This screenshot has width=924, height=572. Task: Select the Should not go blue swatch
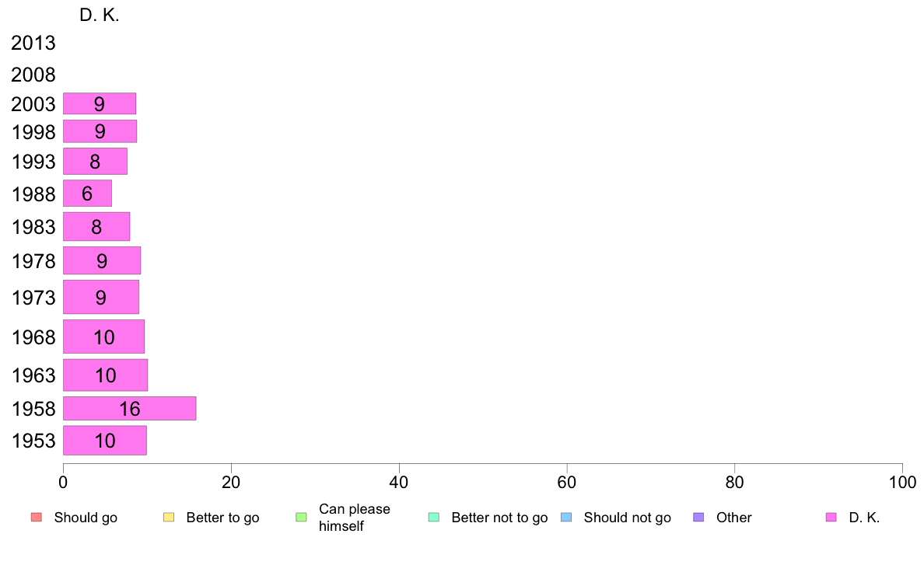click(566, 518)
